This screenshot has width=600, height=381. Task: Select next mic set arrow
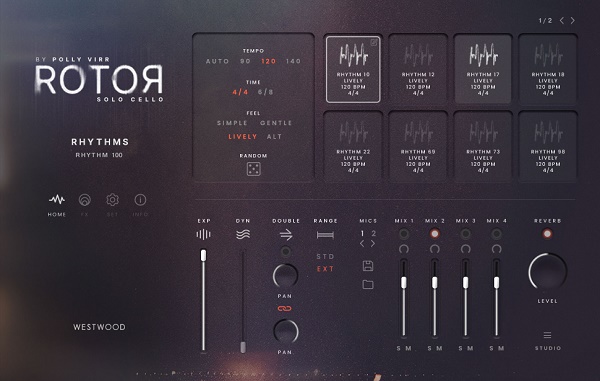pos(373,244)
